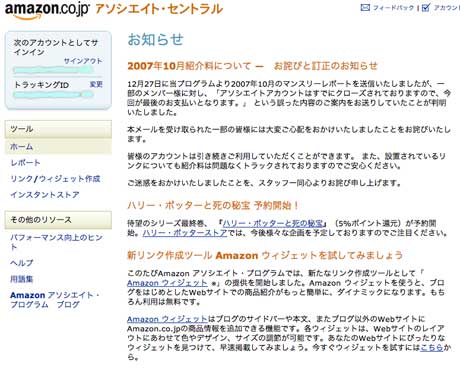Click the サインアウト link

(83, 61)
